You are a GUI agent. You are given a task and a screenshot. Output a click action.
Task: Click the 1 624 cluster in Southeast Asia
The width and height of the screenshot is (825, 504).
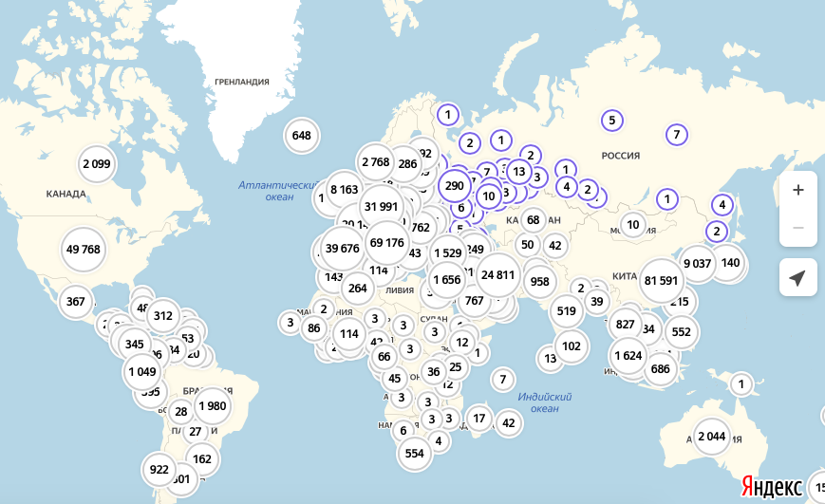click(x=628, y=356)
